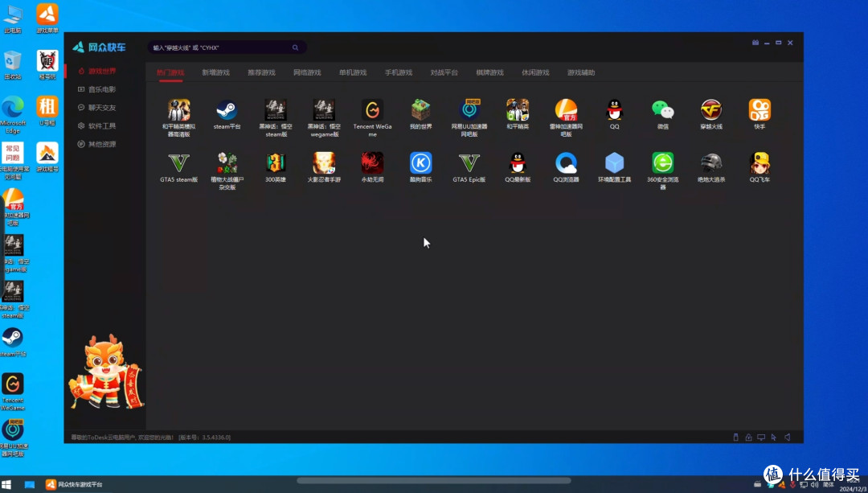Open 植物大战僵尸杂交版 icon
The width and height of the screenshot is (868, 493).
pyautogui.click(x=227, y=163)
